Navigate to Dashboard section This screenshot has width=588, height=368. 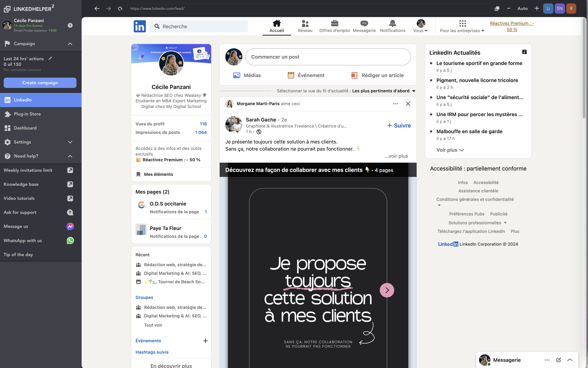click(25, 128)
